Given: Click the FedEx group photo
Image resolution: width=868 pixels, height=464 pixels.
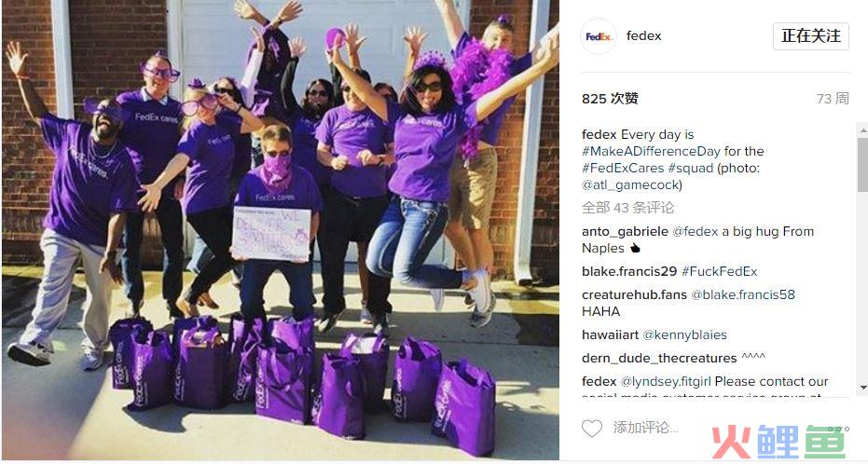Looking at the screenshot, I should click(x=280, y=229).
